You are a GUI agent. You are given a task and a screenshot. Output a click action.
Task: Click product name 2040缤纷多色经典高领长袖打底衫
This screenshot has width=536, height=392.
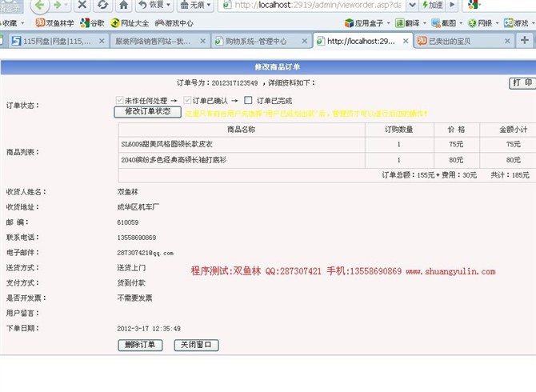(x=174, y=160)
